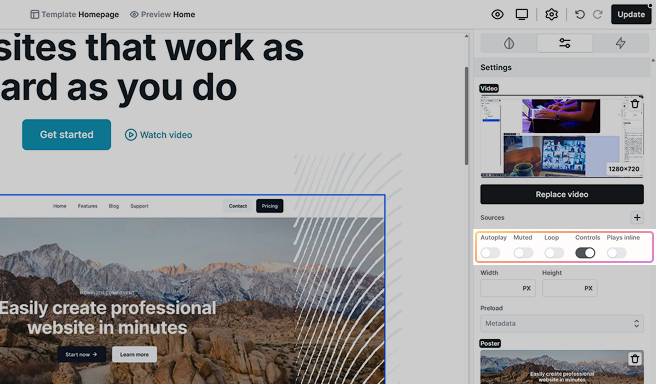The image size is (656, 384).
Task: Turn on the Muted toggle
Action: click(x=523, y=253)
